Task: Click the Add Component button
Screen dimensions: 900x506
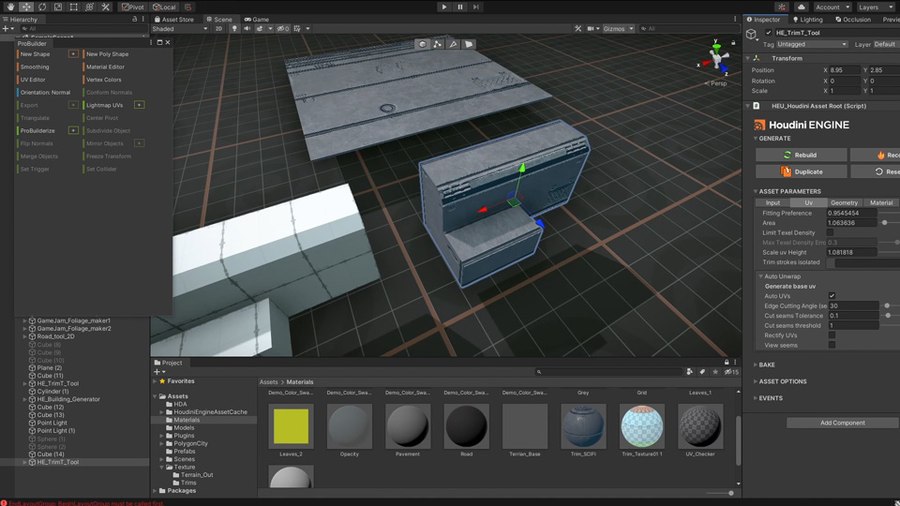Action: pyautogui.click(x=842, y=423)
